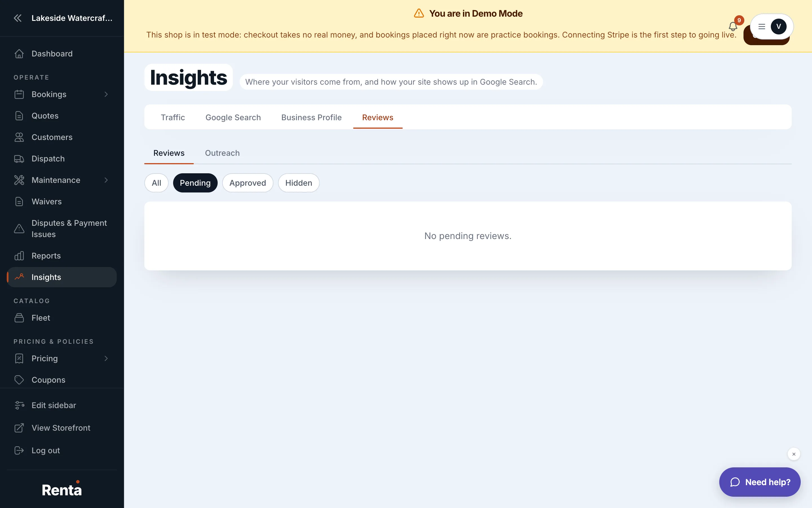Expand the Maintenance submenu chevron

click(x=106, y=180)
